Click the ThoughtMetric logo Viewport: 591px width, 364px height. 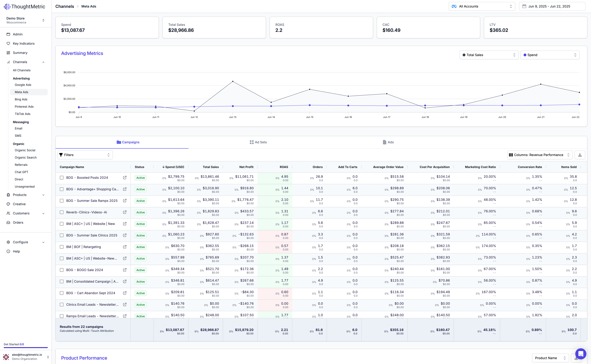click(x=25, y=6)
